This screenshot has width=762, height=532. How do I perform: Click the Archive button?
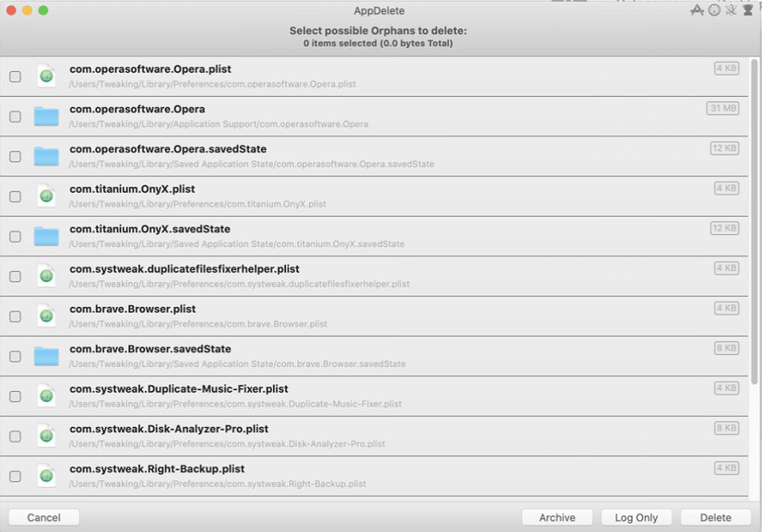557,517
